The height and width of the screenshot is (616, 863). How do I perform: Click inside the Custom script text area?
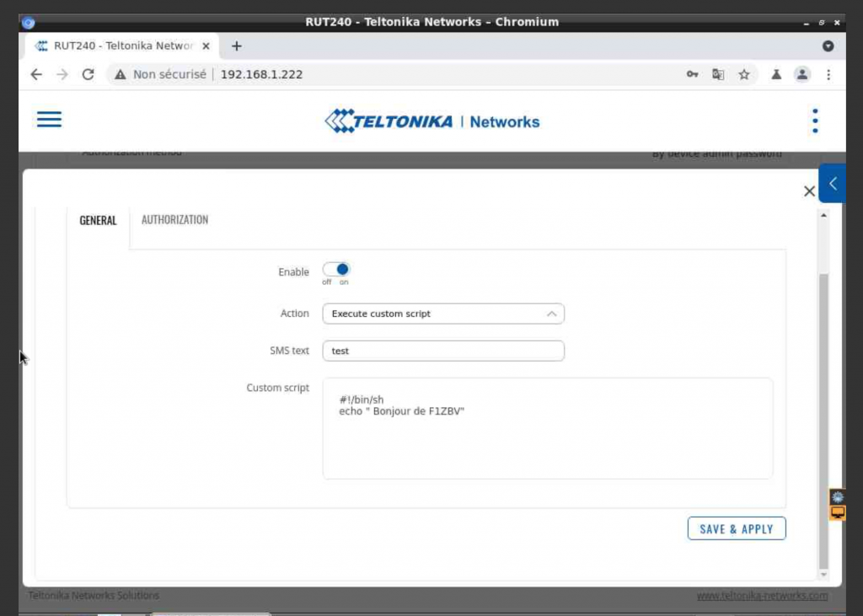(x=548, y=428)
